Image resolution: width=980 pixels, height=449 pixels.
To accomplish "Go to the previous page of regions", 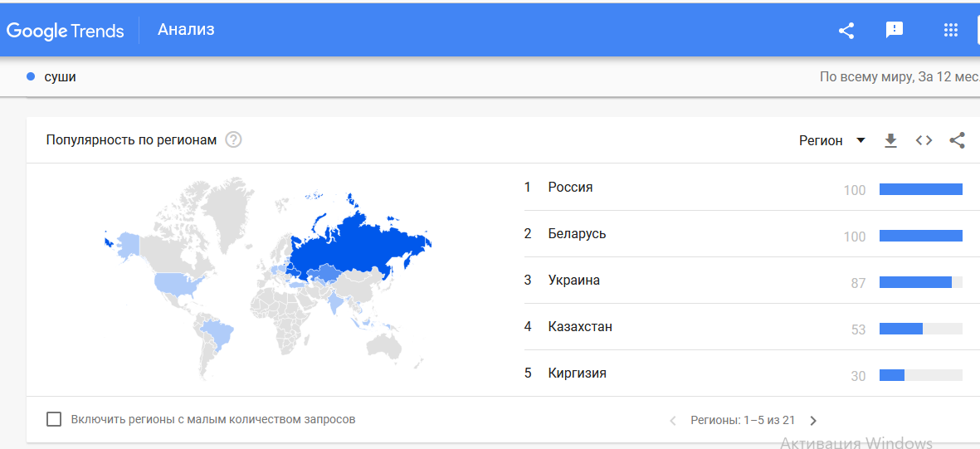I will [672, 420].
